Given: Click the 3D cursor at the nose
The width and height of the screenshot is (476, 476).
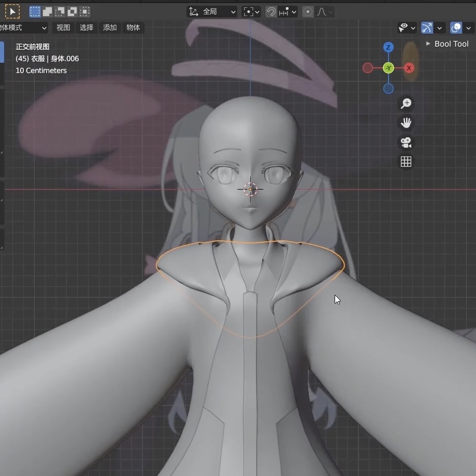Looking at the screenshot, I should point(251,189).
